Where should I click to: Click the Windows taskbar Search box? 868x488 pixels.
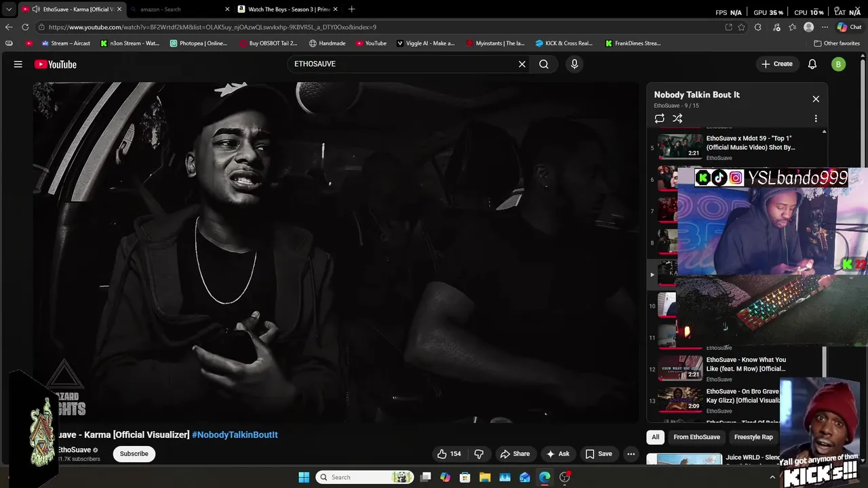365,477
